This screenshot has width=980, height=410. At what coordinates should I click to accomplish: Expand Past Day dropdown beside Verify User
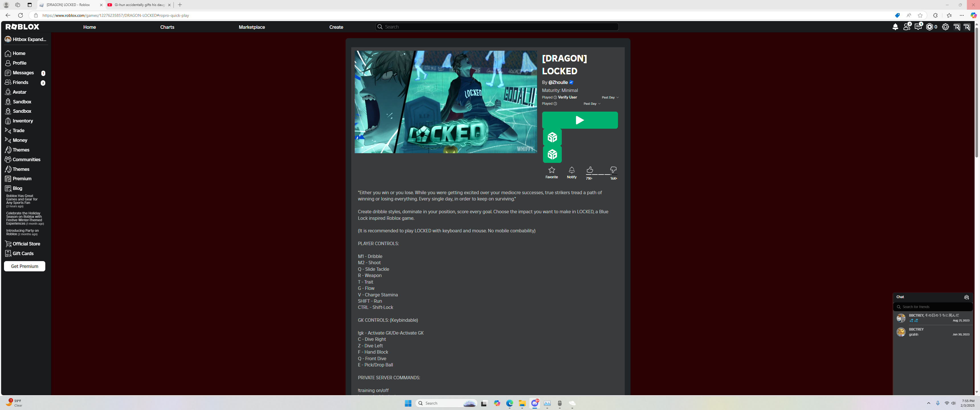click(x=610, y=97)
